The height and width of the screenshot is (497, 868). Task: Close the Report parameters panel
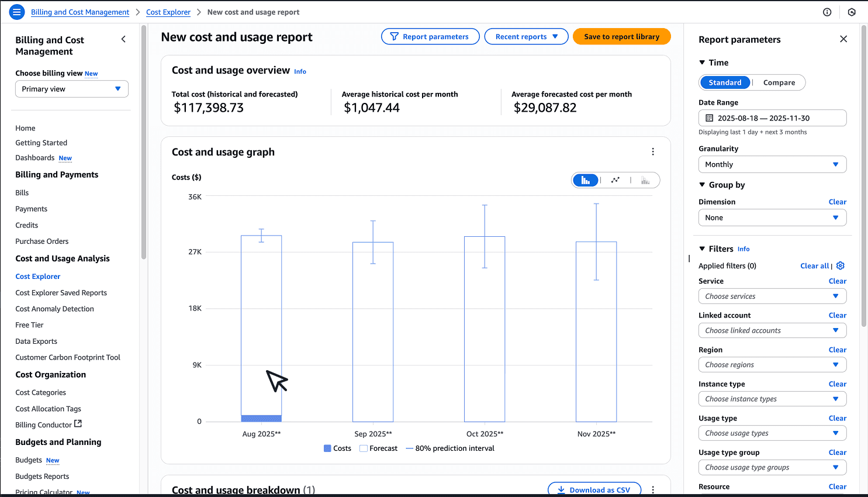843,39
